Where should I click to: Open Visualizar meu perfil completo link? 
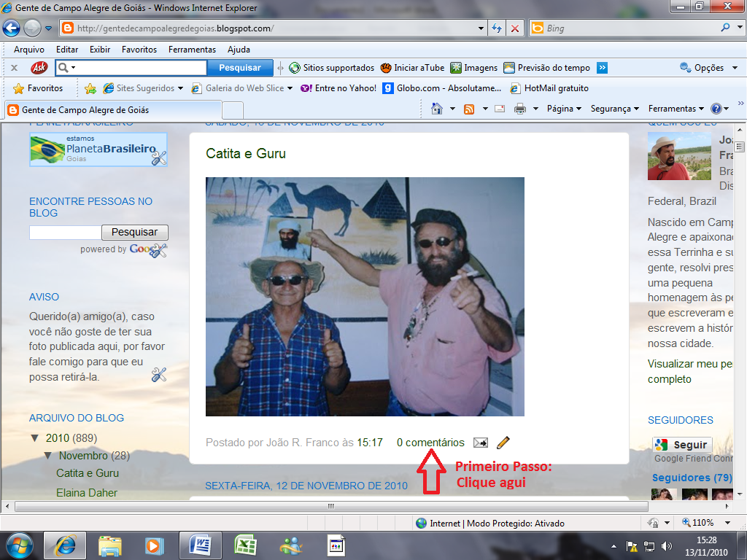click(689, 371)
